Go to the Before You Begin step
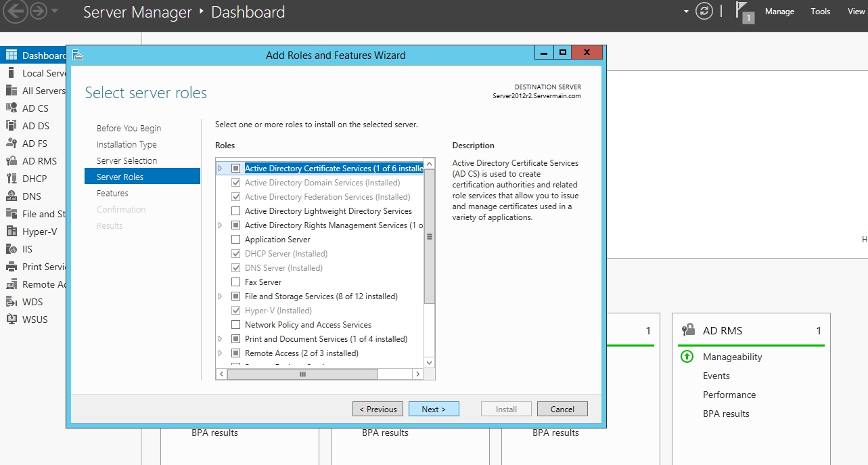 click(129, 129)
